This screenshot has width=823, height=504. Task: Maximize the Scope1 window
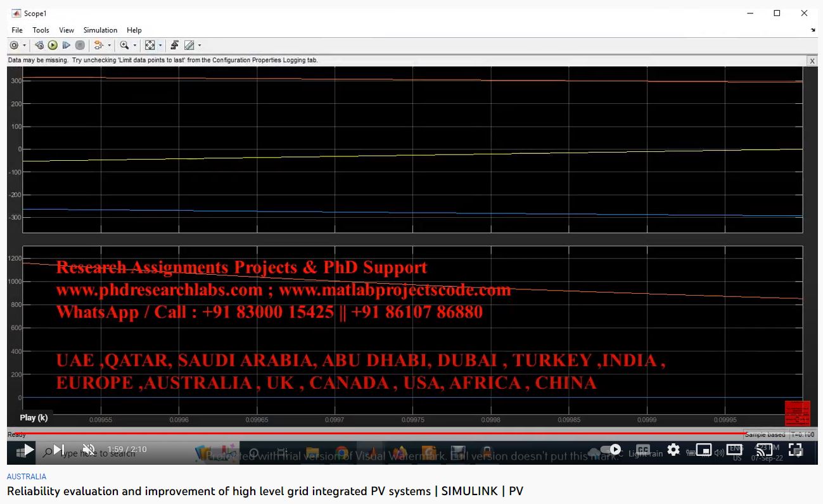pos(777,13)
